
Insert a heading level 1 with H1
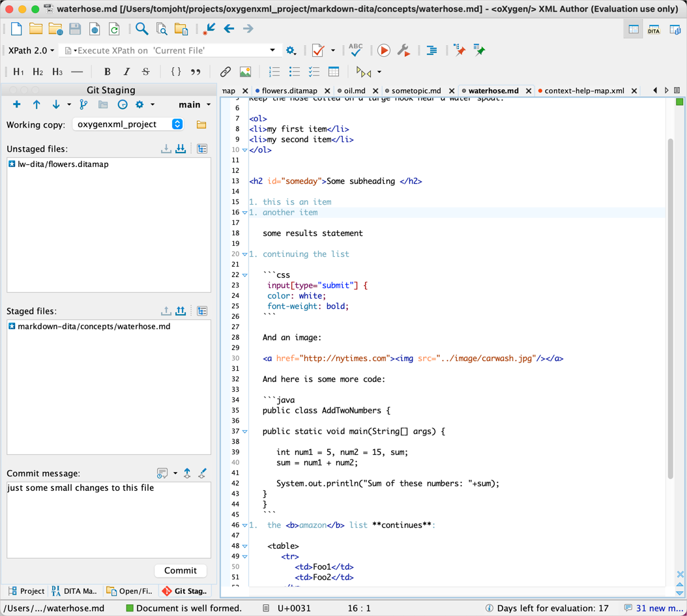point(18,72)
